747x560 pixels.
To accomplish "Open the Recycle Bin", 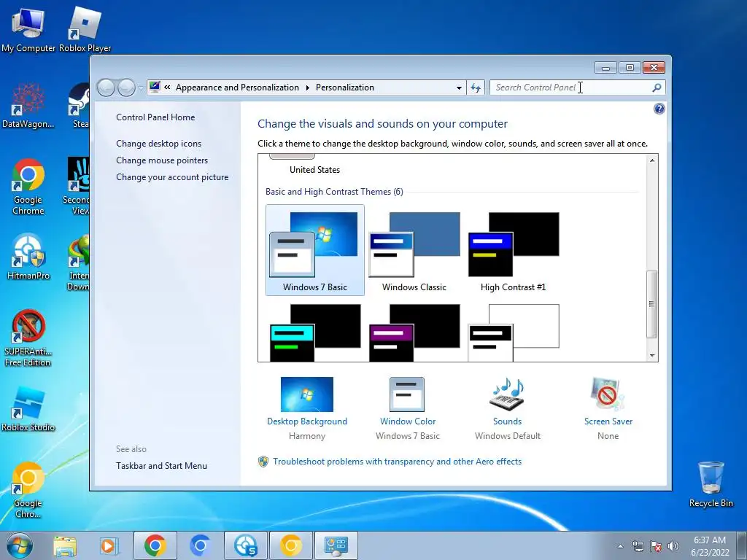I will [x=711, y=484].
